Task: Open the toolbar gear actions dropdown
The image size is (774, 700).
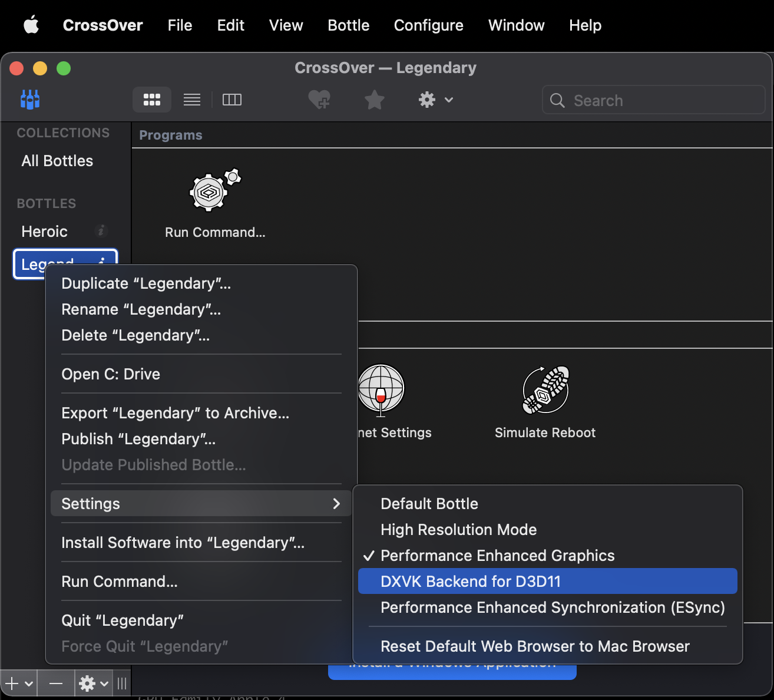Action: [x=436, y=100]
